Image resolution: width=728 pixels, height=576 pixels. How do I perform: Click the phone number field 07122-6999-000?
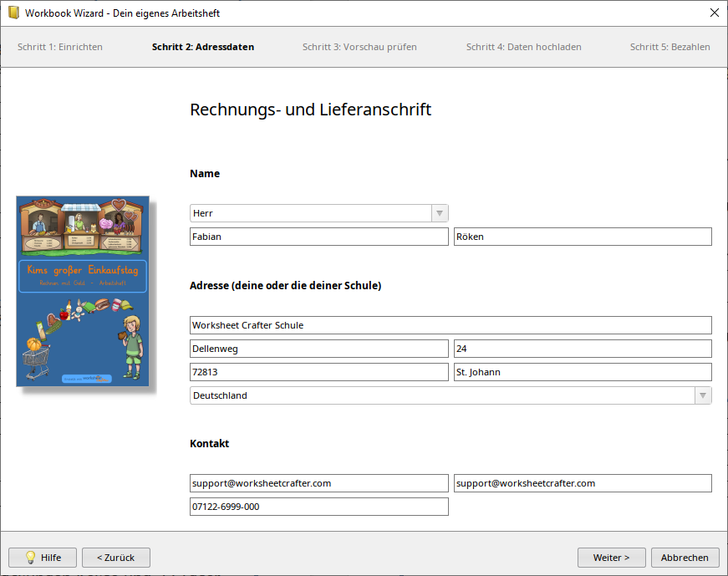[318, 507]
